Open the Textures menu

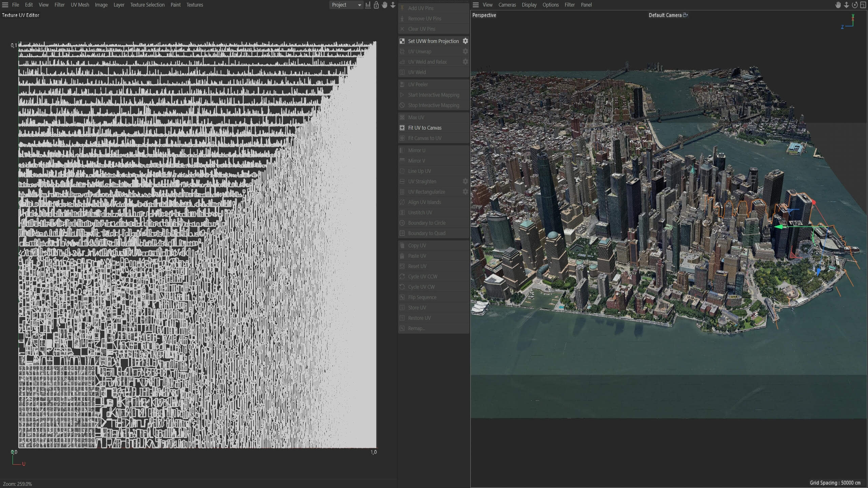coord(195,5)
